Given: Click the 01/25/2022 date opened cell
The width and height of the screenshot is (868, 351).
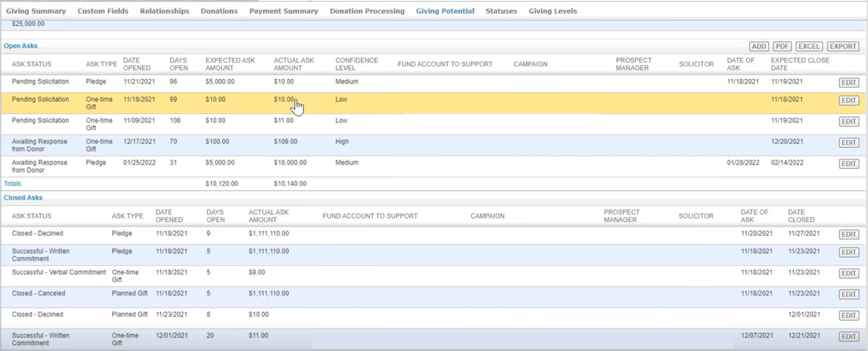Looking at the screenshot, I should [140, 163].
